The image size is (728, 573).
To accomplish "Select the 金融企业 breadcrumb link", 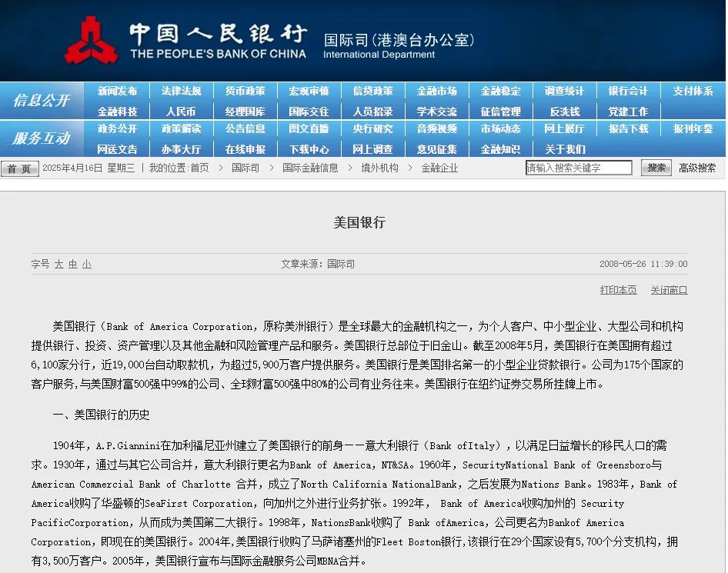I will [x=439, y=168].
